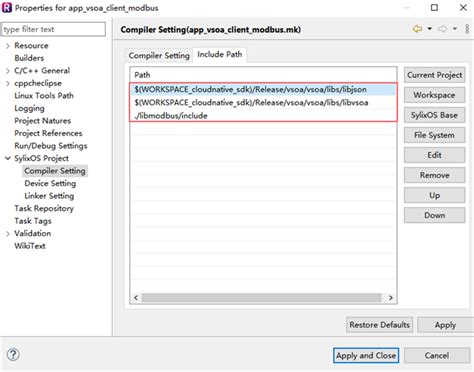Click the horizontal scrollbar of path list
This screenshot has height=372, width=474.
coord(261,297)
